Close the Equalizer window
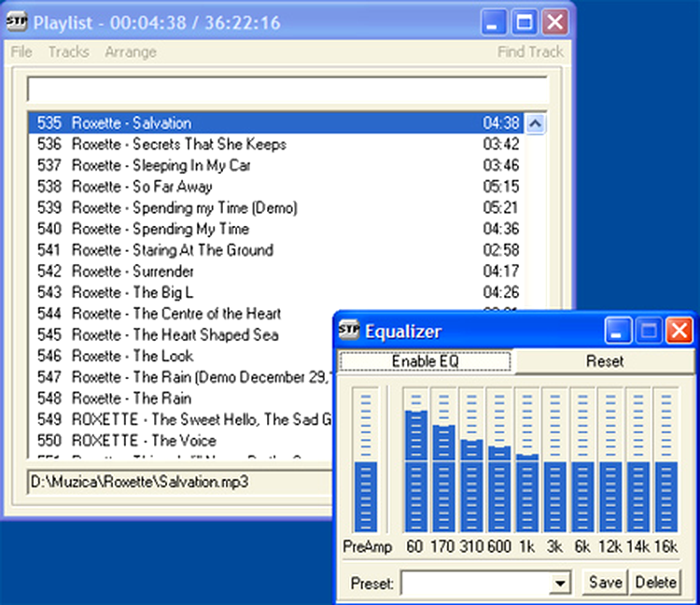The width and height of the screenshot is (700, 605). tap(679, 331)
